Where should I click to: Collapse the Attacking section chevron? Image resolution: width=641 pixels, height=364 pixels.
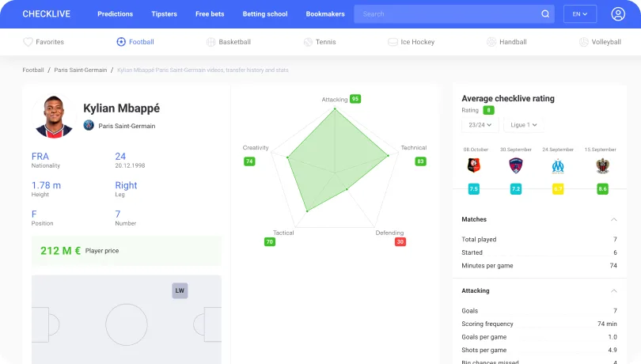613,290
